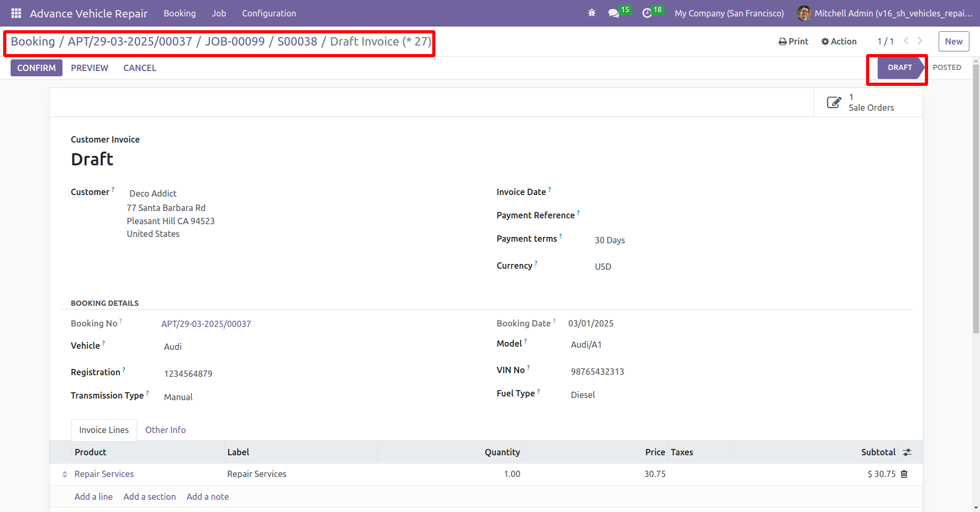Click the Invoice Date field
This screenshot has height=512, width=980.
(x=751, y=192)
